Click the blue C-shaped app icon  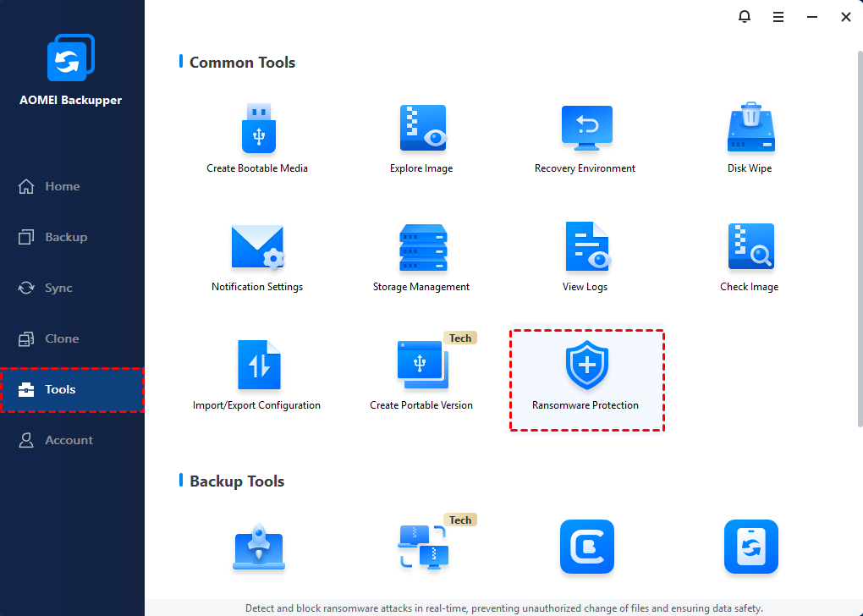pos(586,547)
